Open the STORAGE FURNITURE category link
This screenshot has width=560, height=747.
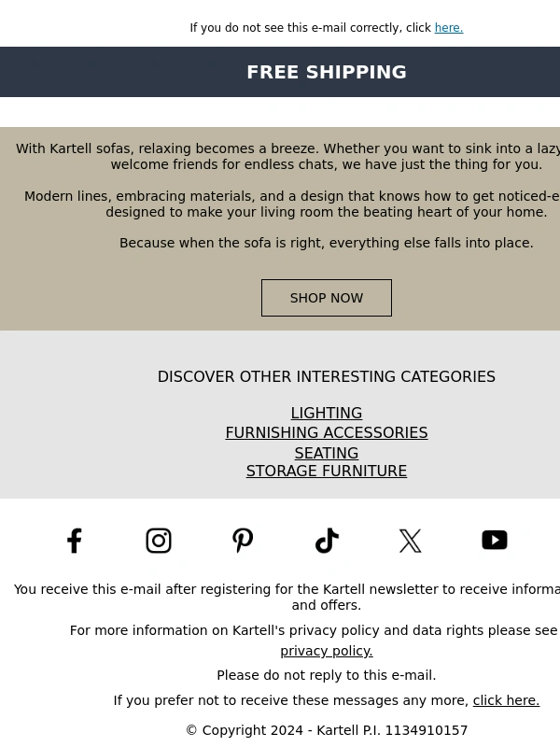tap(327, 471)
